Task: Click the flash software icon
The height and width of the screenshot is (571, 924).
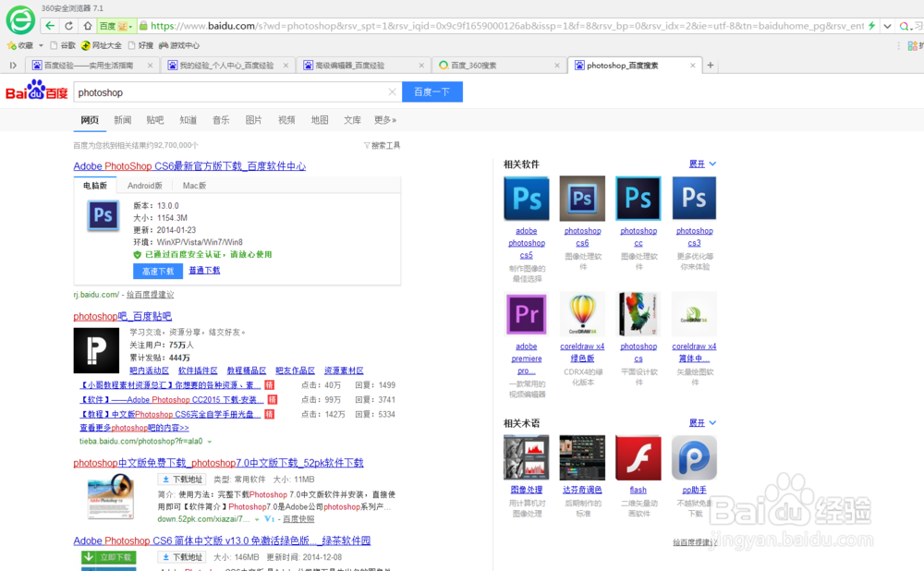Action: (638, 457)
